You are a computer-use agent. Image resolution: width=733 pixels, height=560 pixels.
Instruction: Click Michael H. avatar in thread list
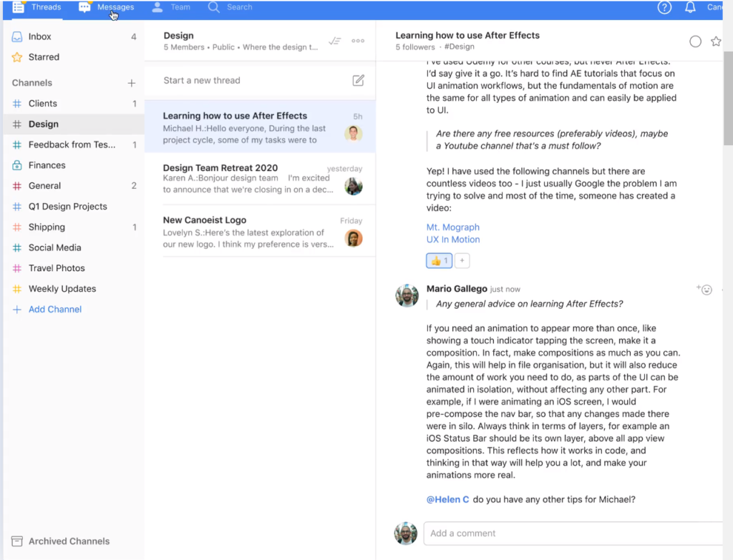(x=354, y=134)
